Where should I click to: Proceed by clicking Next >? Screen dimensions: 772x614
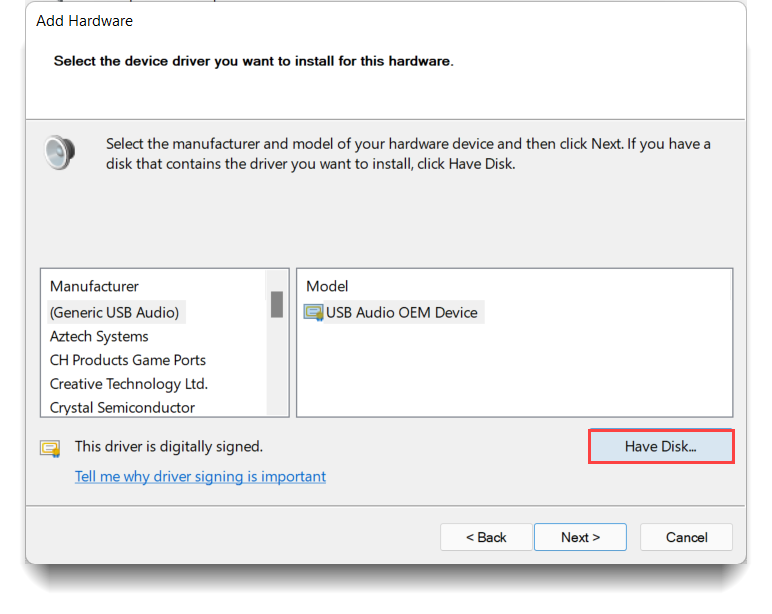click(x=580, y=537)
